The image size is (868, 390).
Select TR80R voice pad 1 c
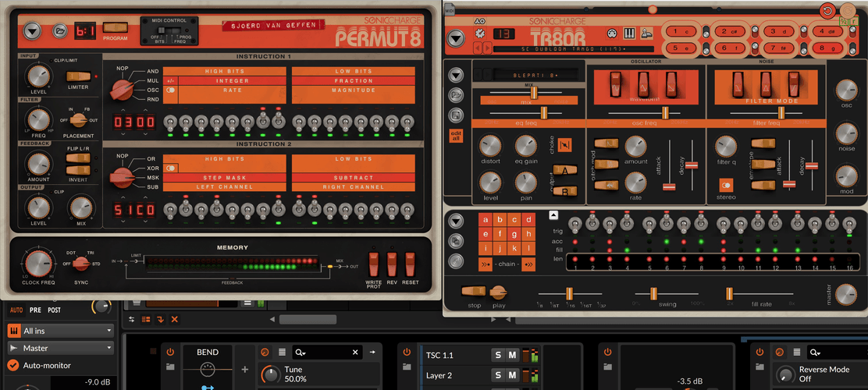(x=681, y=31)
